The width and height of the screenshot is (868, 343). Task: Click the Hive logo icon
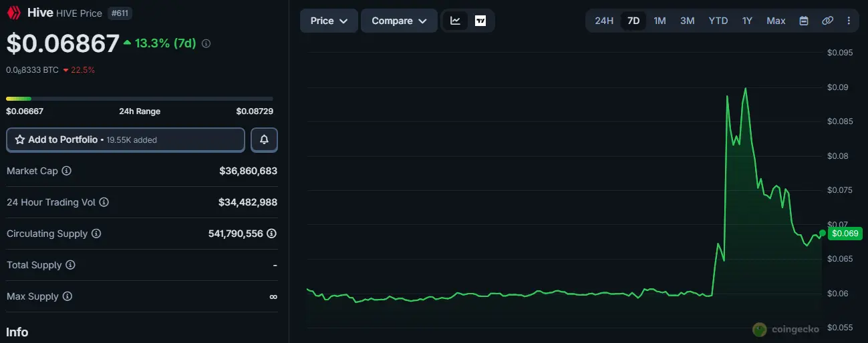click(x=13, y=13)
